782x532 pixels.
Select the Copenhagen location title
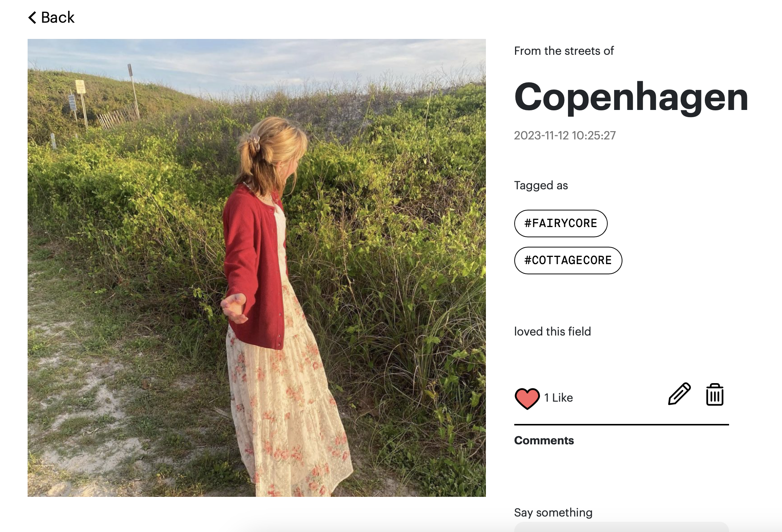click(x=631, y=97)
